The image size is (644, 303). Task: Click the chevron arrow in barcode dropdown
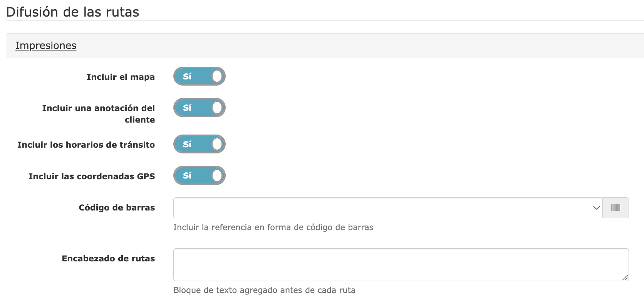click(x=596, y=208)
